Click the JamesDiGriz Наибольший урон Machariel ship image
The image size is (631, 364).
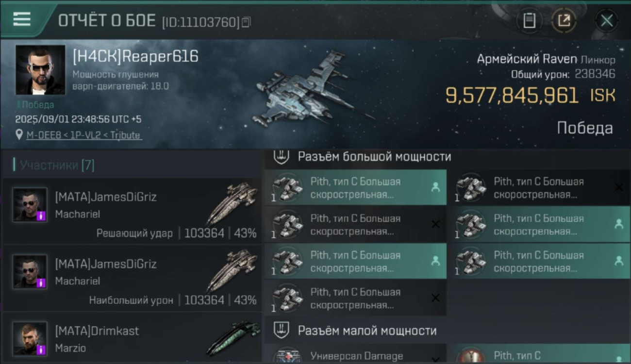[232, 271]
